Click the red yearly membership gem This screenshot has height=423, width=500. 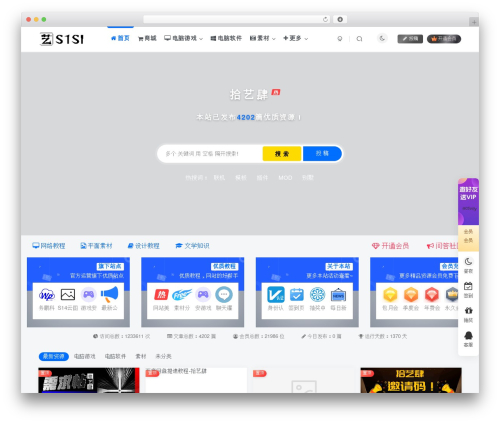pyautogui.click(x=432, y=295)
